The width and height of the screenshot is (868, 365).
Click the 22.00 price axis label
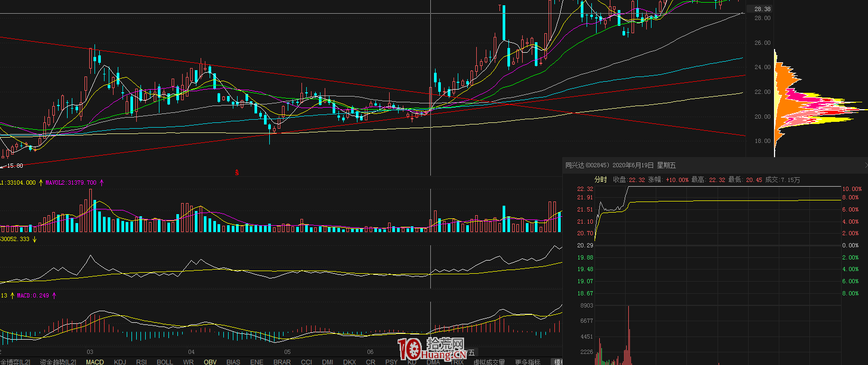tap(762, 92)
